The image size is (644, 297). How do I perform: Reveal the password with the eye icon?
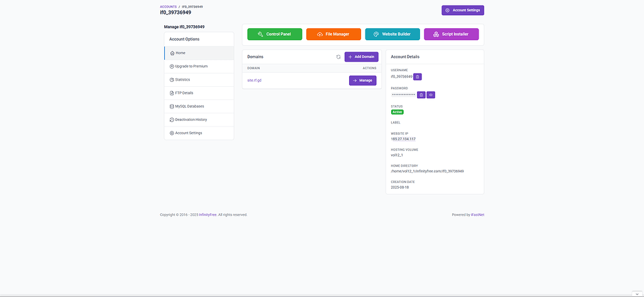pyautogui.click(x=431, y=95)
